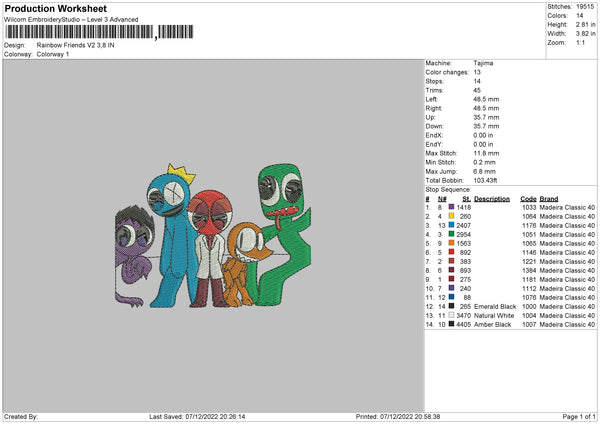The height and width of the screenshot is (424, 600).
Task: Click the Natural White thread swatch
Action: 451,316
